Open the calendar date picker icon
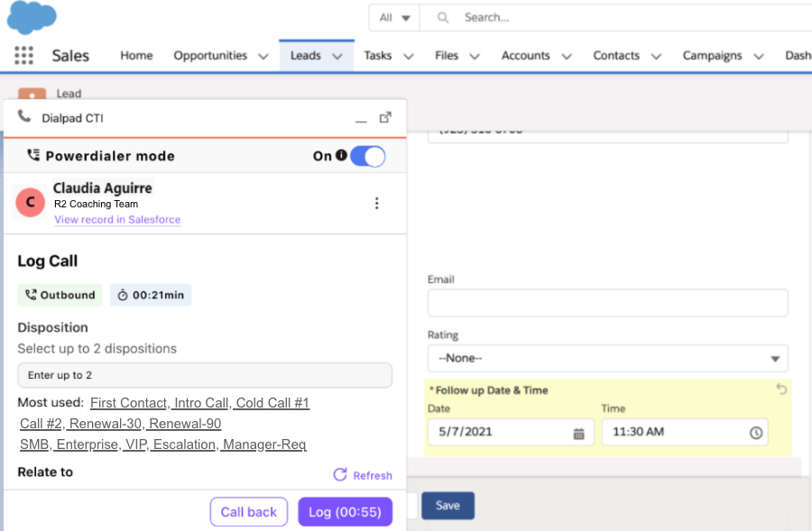This screenshot has width=812, height=531. pos(579,434)
